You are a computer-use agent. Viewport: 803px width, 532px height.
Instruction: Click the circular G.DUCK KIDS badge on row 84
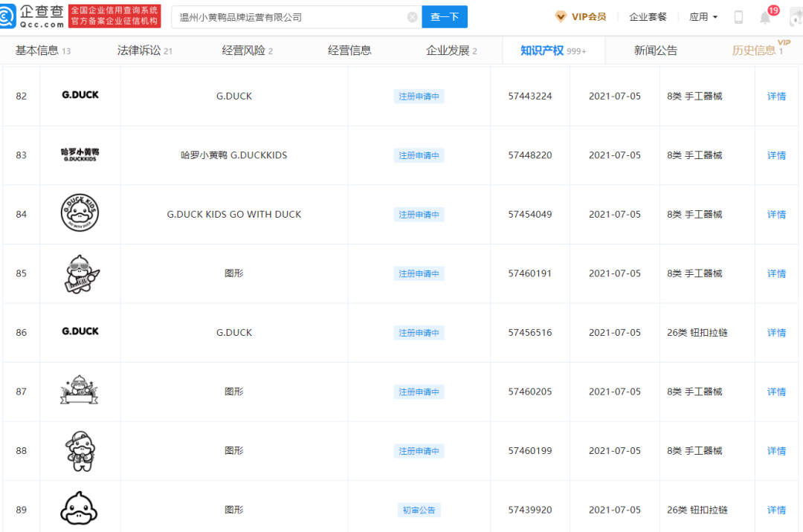pyautogui.click(x=80, y=213)
